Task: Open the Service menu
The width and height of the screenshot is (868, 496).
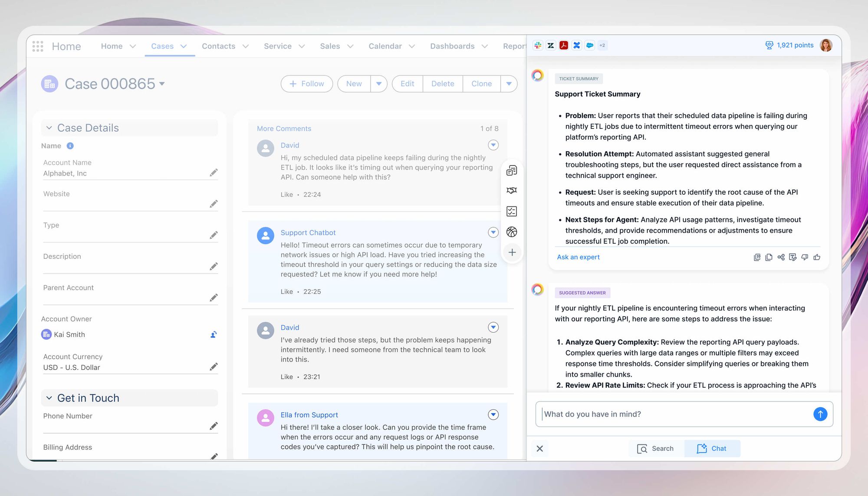Action: point(283,46)
